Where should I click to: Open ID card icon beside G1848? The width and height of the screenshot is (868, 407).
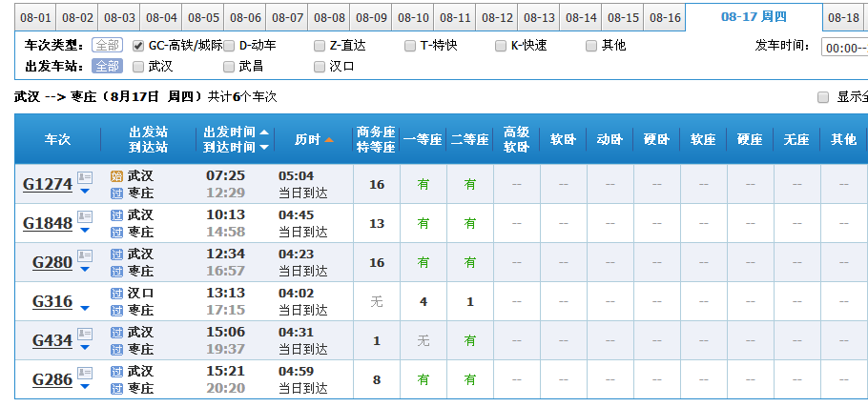tap(85, 216)
